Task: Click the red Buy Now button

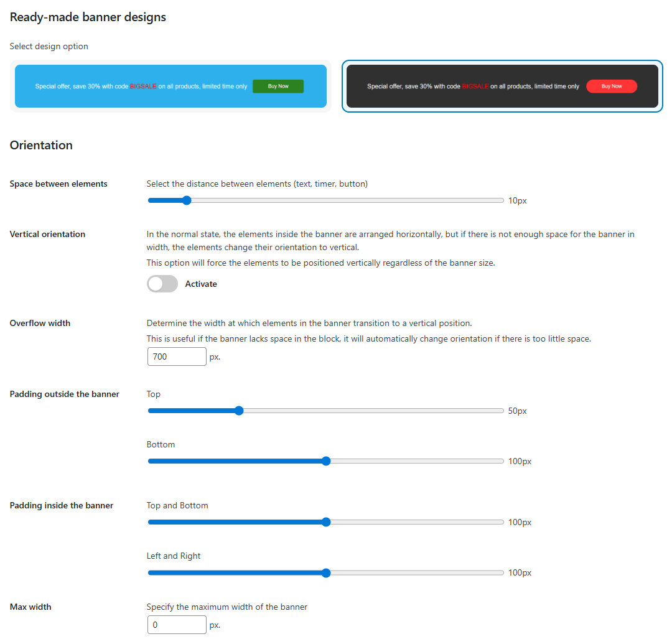Action: point(611,86)
